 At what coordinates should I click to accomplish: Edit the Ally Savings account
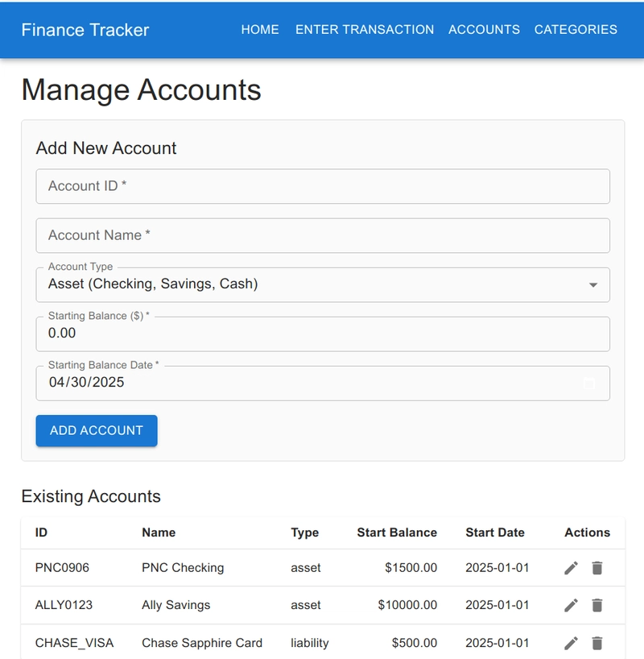click(571, 605)
